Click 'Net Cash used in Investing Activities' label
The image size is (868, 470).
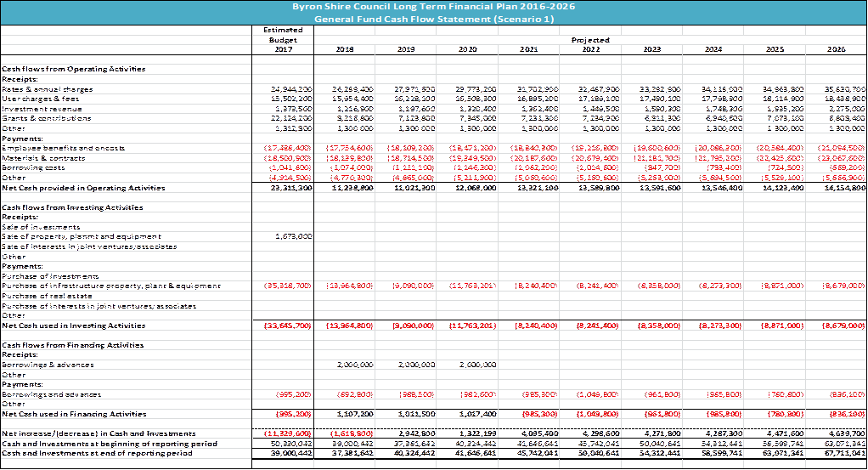coord(74,326)
